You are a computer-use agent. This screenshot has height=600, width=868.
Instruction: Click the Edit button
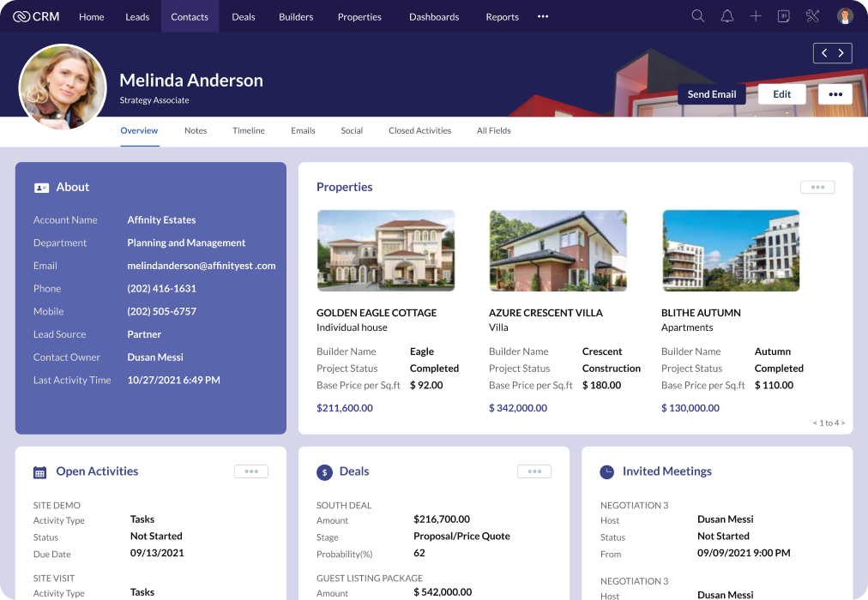point(781,94)
